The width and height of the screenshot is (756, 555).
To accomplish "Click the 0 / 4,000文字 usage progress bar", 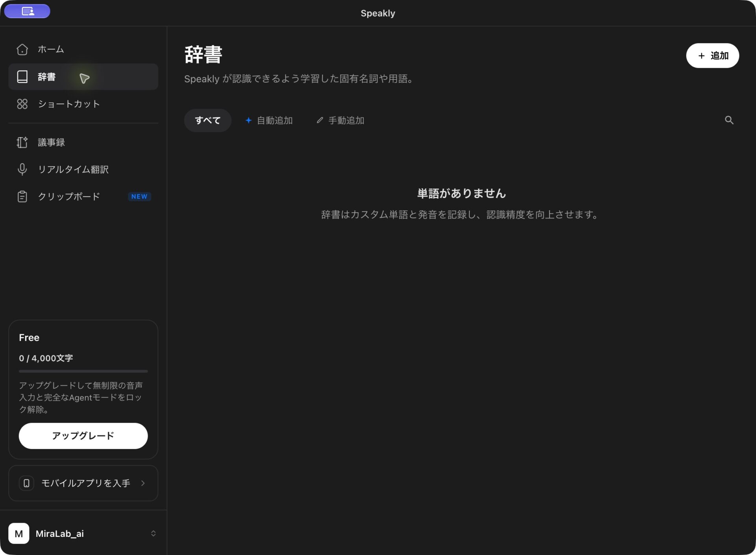I will click(83, 371).
